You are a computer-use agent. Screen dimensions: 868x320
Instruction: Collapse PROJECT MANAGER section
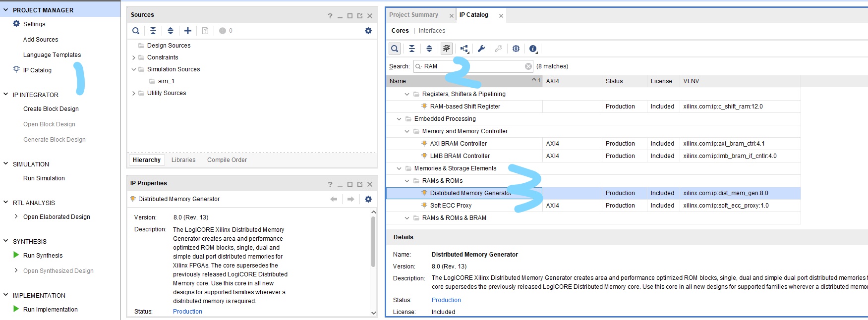tap(6, 10)
